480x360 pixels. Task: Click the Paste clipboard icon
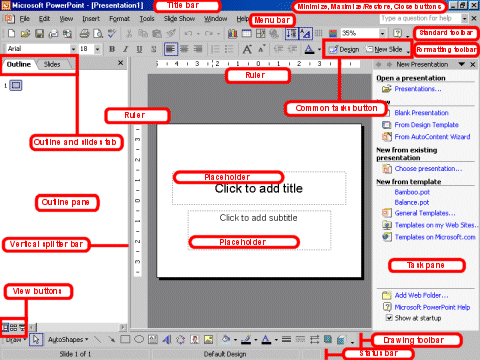[157, 33]
